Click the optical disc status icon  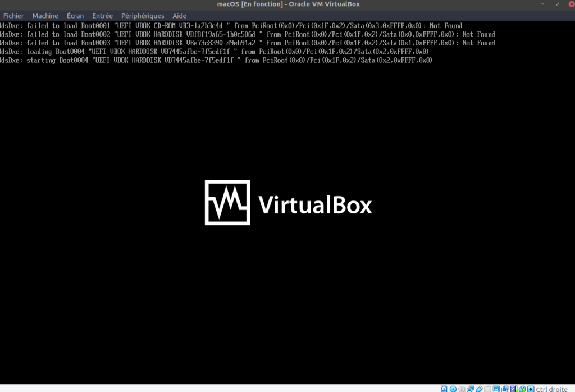[x=453, y=388]
